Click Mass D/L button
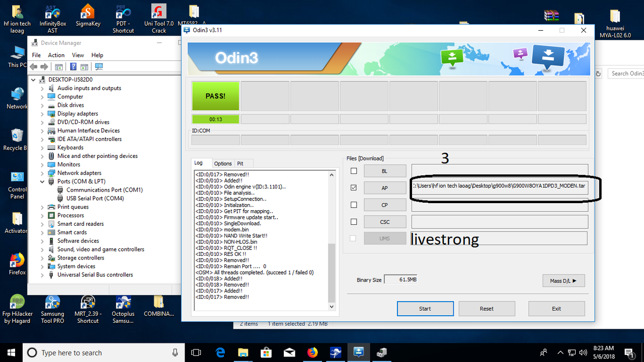This screenshot has width=644, height=362. pyautogui.click(x=563, y=281)
